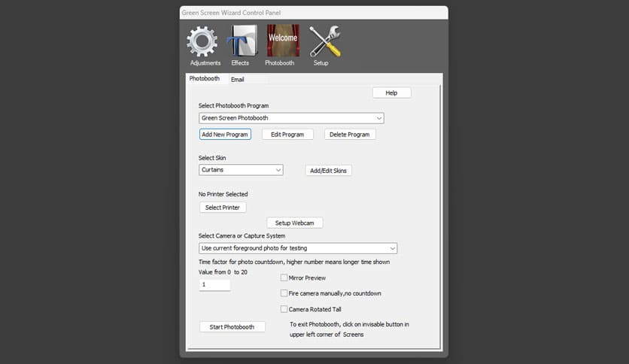Open the Adjustments gear icon
The height and width of the screenshot is (364, 629).
click(202, 42)
